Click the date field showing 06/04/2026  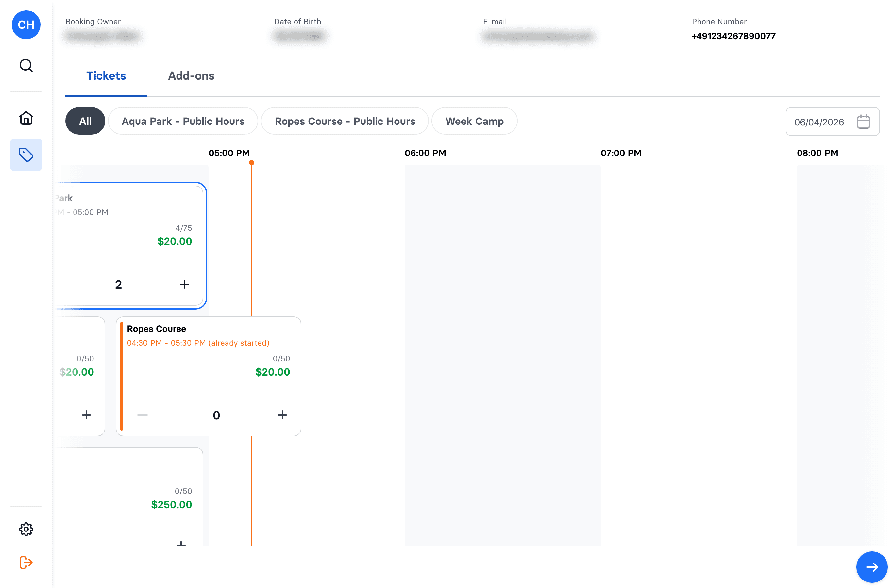tap(832, 122)
